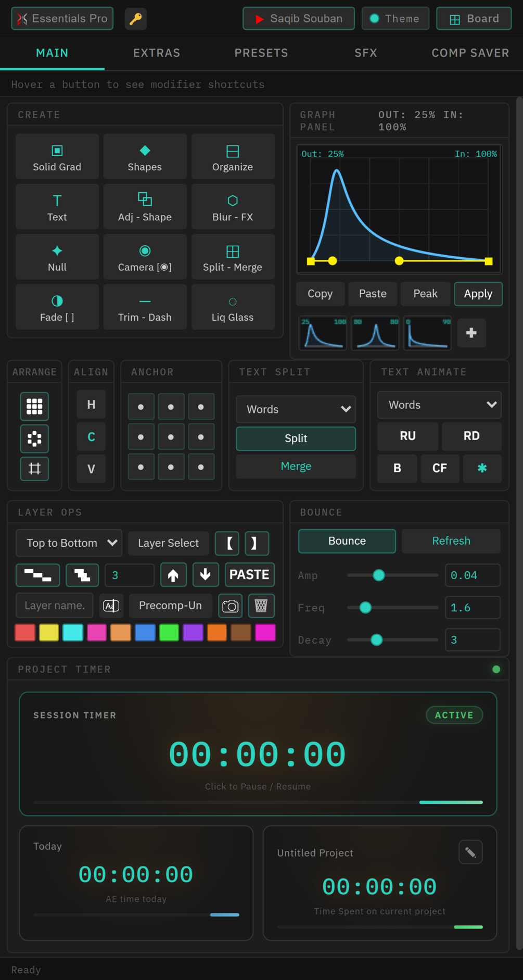Click the Split text button
Viewport: 523px width, 980px height.
point(296,438)
